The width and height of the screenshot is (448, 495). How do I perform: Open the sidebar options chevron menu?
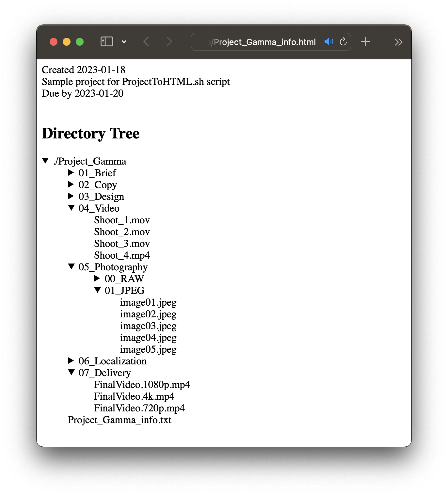(x=124, y=42)
